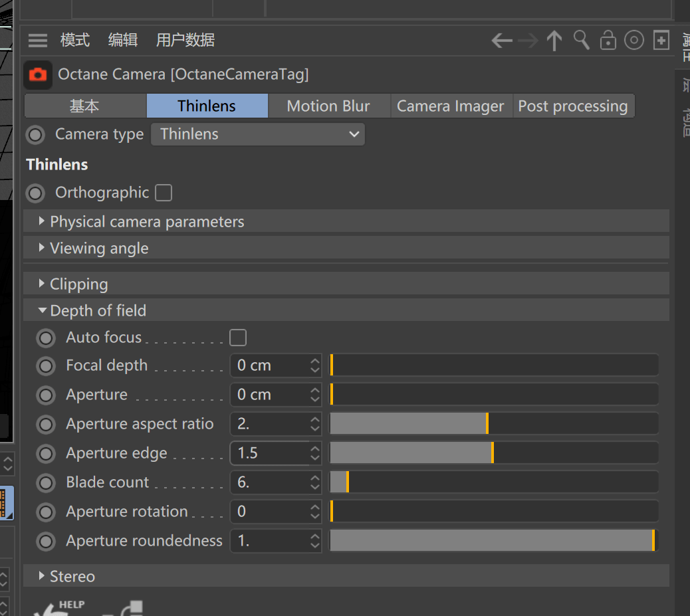Toggle Aperture edge animation dot
690x616 pixels.
(46, 454)
